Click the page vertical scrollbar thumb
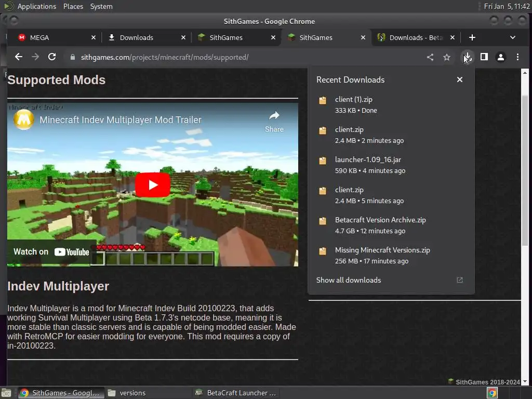Viewport: 532px width, 399px height. (525, 170)
